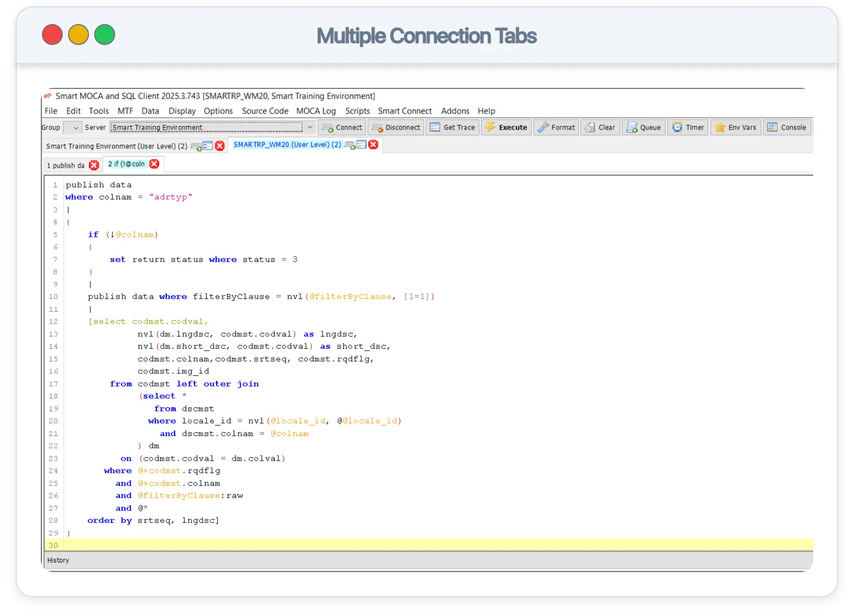854x616 pixels.
Task: Click line number 17 in the gutter
Action: coord(53,383)
